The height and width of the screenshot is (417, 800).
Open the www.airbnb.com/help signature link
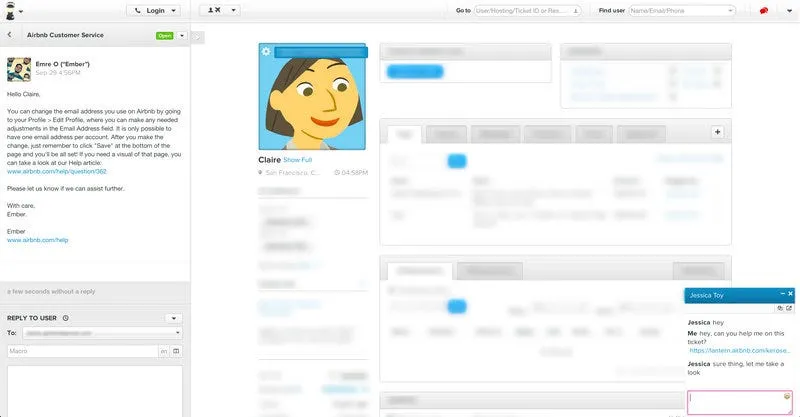coord(37,240)
